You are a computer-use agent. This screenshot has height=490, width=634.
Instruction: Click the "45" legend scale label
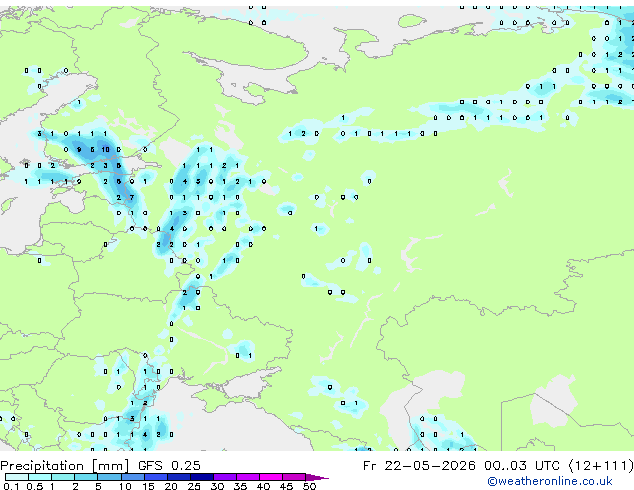(x=286, y=486)
